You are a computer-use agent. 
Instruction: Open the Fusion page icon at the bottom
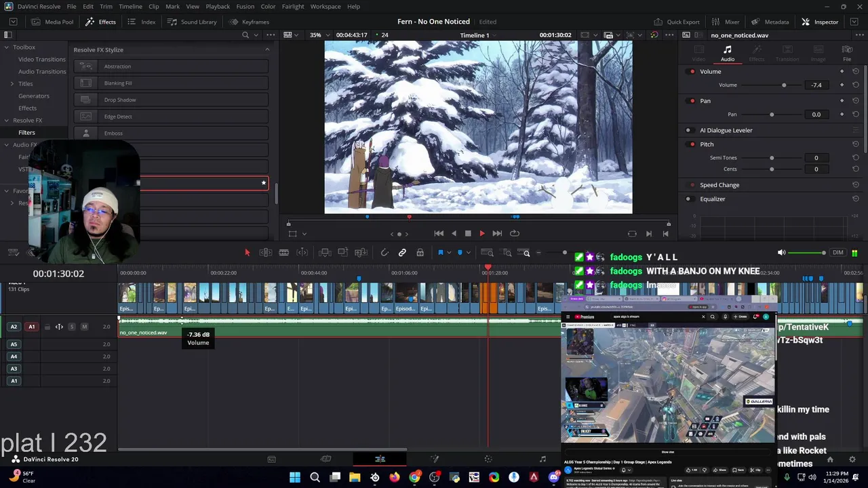pos(435,459)
